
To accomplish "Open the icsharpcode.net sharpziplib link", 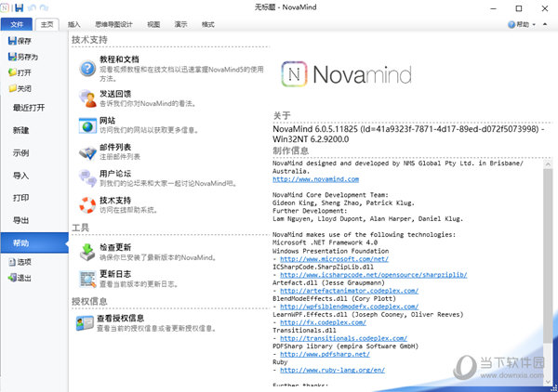I will pyautogui.click(x=373, y=275).
